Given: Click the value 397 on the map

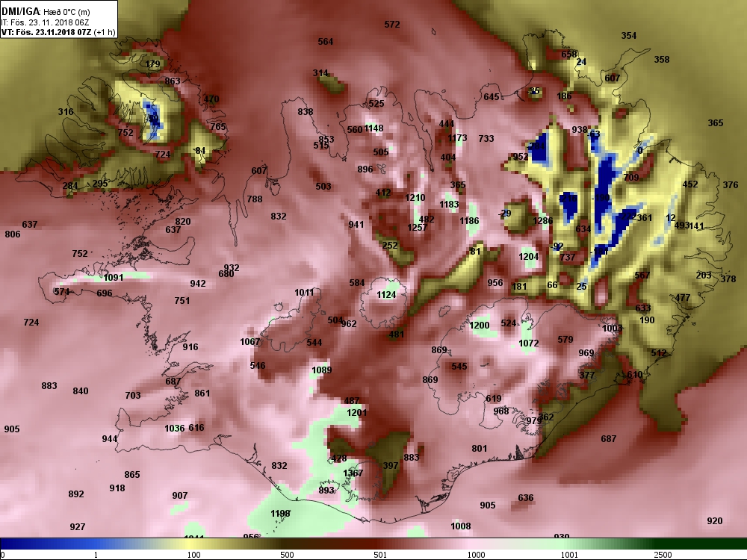Looking at the screenshot, I should [x=390, y=466].
